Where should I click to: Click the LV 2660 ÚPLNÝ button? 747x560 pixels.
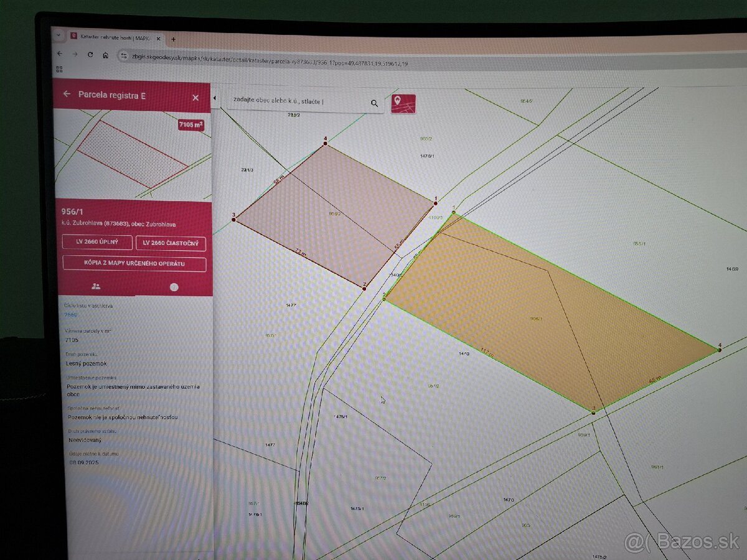coord(97,242)
